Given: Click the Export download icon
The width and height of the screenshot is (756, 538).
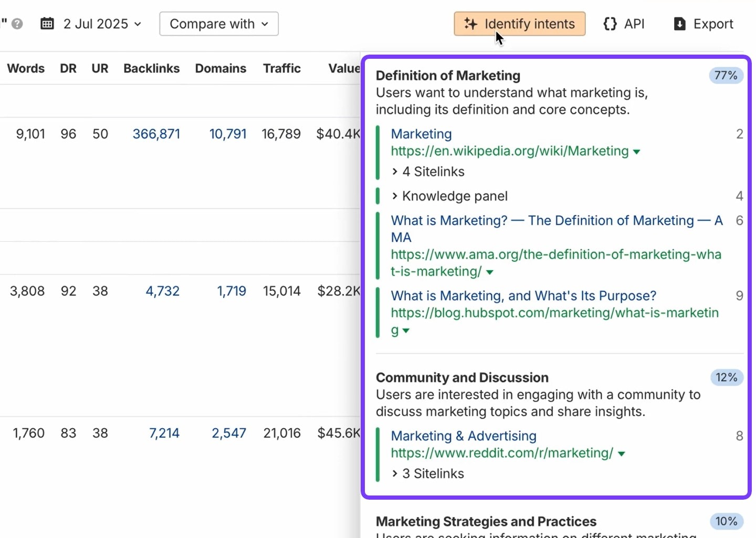Looking at the screenshot, I should click(x=679, y=24).
